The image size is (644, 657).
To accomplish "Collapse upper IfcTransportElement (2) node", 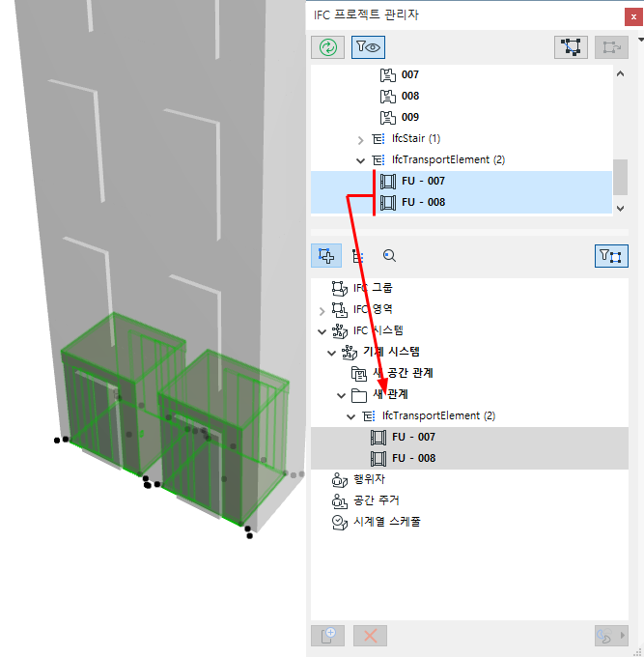I will pyautogui.click(x=360, y=160).
